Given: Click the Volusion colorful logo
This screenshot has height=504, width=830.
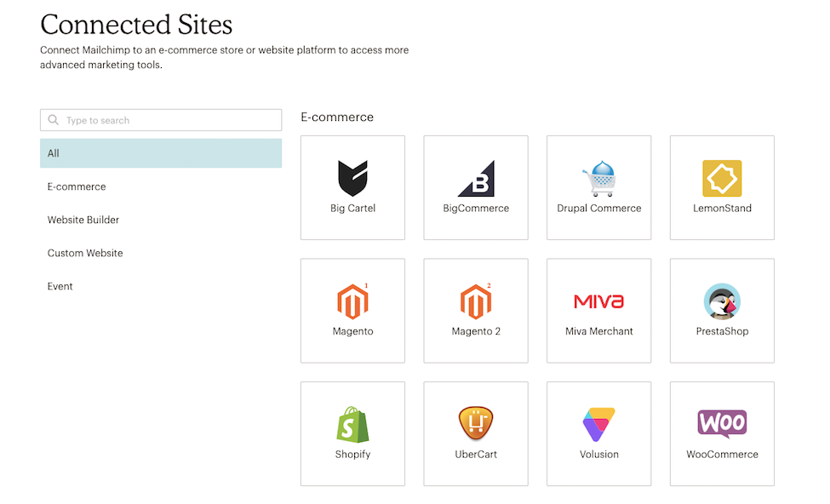Looking at the screenshot, I should click(x=599, y=425).
